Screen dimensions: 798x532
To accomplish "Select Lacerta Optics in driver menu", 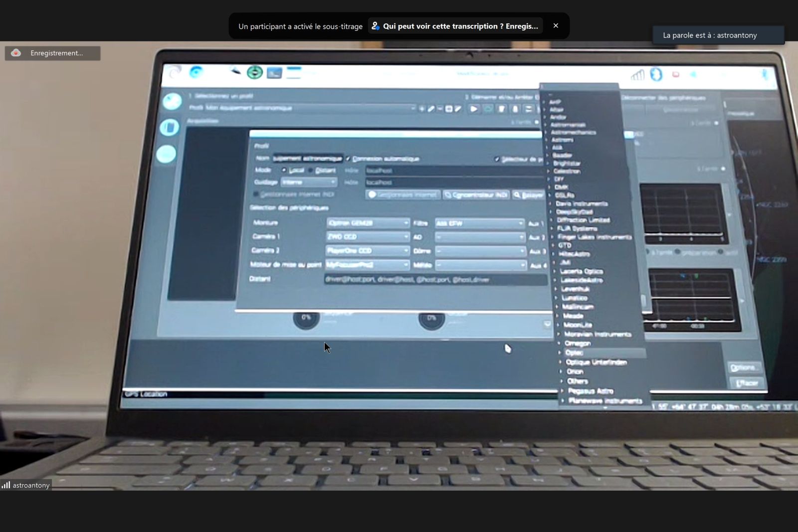I will [582, 271].
